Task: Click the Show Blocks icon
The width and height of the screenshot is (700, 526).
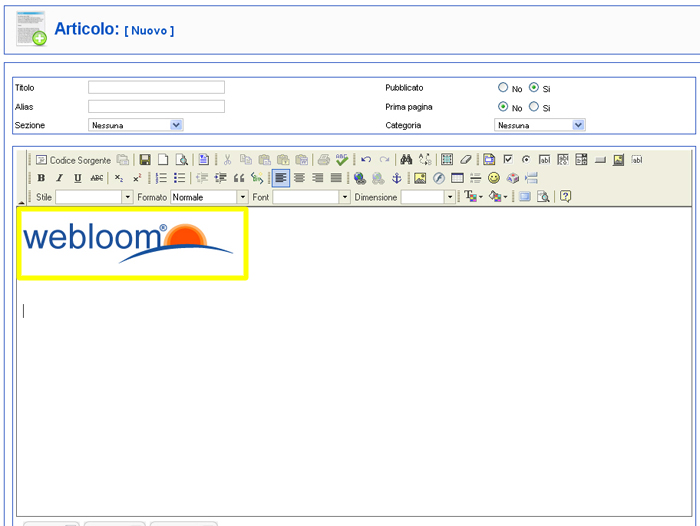Action: click(x=543, y=196)
